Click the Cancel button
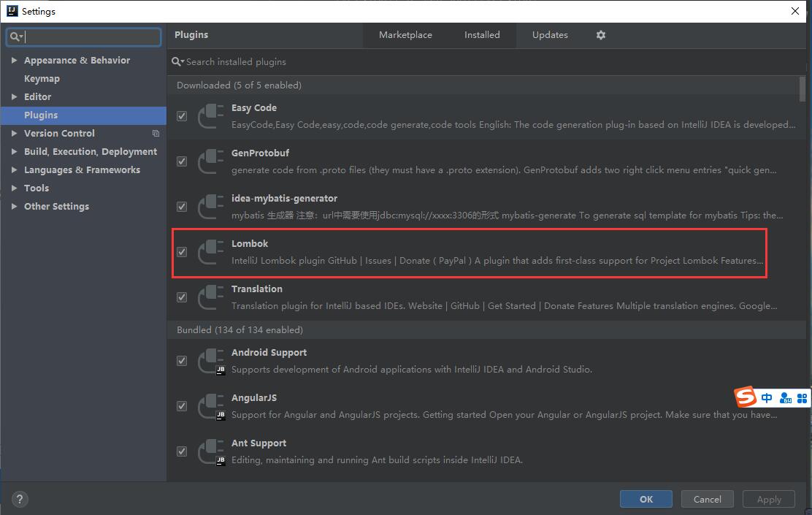This screenshot has width=812, height=515. tap(707, 499)
